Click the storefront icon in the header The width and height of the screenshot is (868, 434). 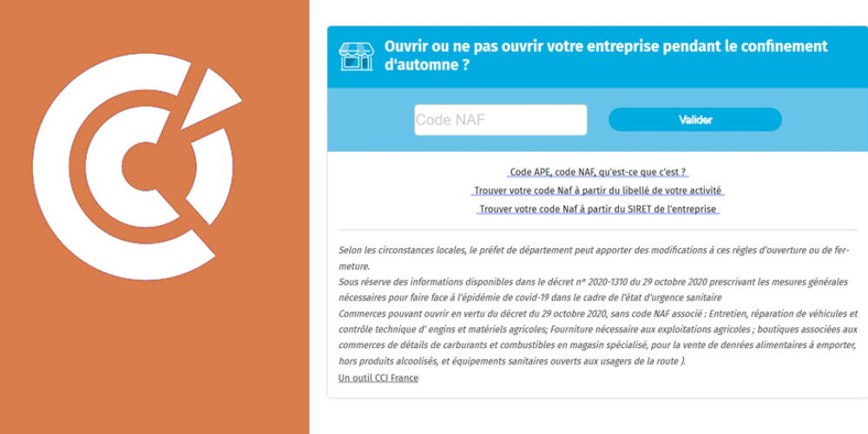[356, 56]
